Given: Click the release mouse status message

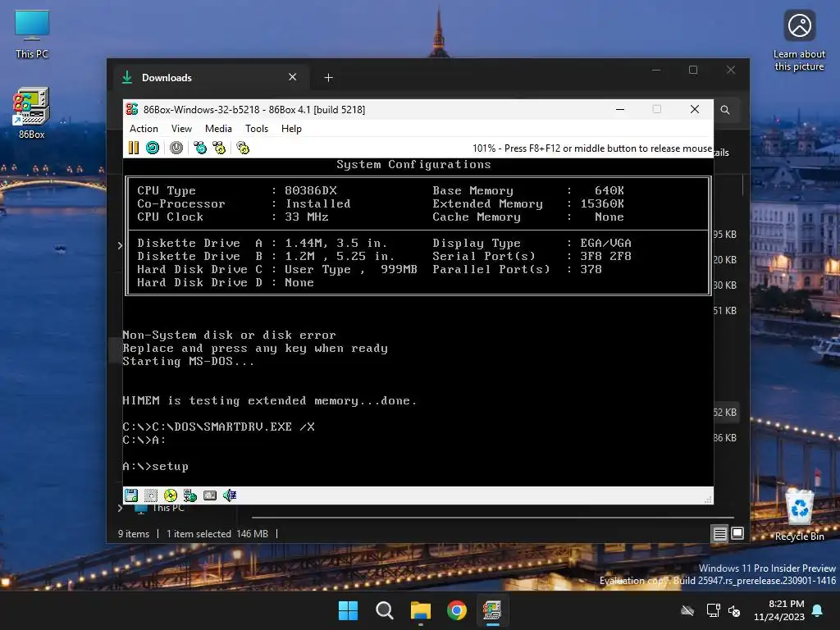Looking at the screenshot, I should [x=592, y=148].
